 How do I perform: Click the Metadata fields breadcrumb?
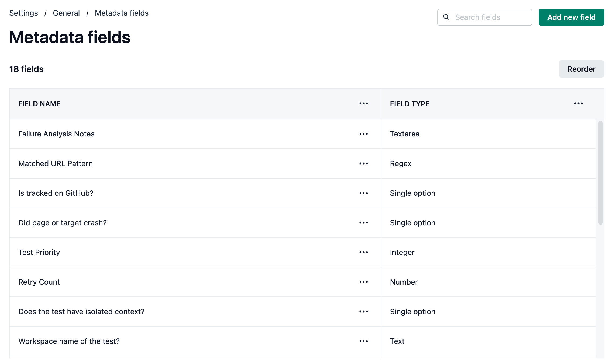(x=122, y=13)
